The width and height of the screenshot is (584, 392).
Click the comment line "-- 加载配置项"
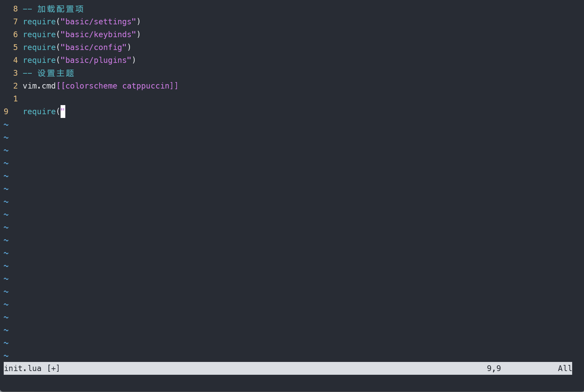click(53, 9)
